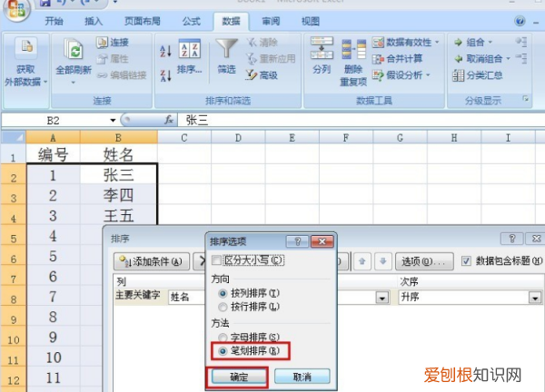Click Remove Duplicates (删除重复项)

tap(353, 62)
